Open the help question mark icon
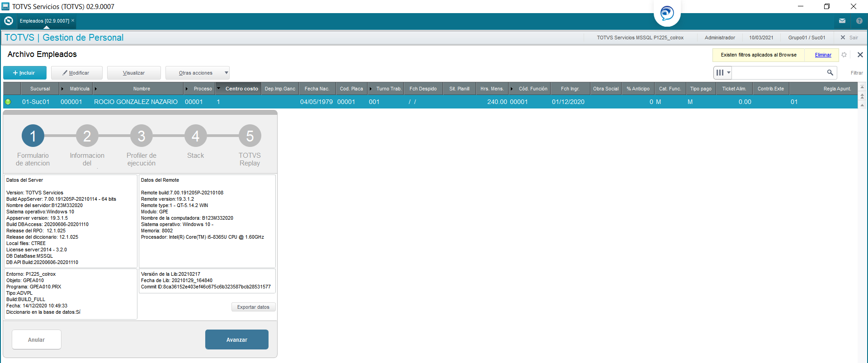 tap(859, 21)
